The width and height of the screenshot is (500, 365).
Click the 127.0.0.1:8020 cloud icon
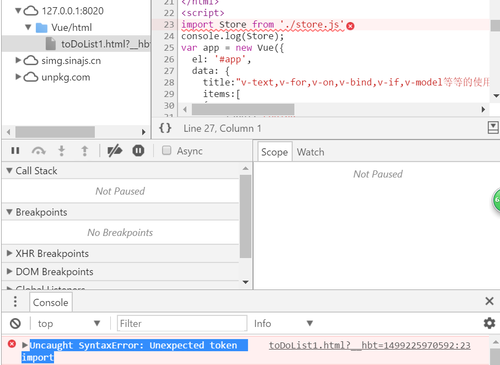[31, 11]
